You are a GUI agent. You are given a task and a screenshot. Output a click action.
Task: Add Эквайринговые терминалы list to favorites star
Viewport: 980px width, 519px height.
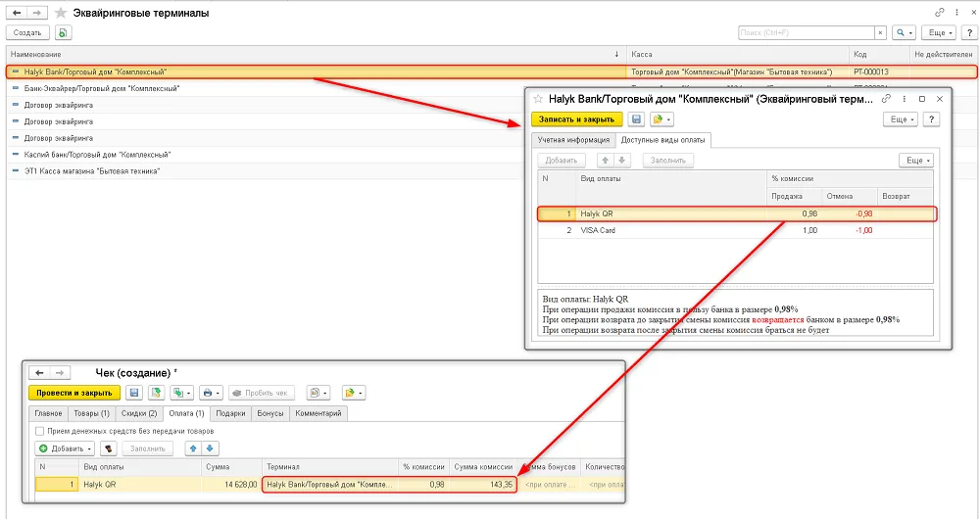(61, 13)
